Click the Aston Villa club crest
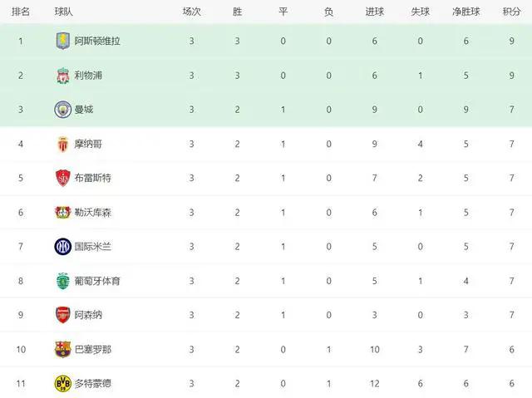532x398 pixels. click(63, 41)
